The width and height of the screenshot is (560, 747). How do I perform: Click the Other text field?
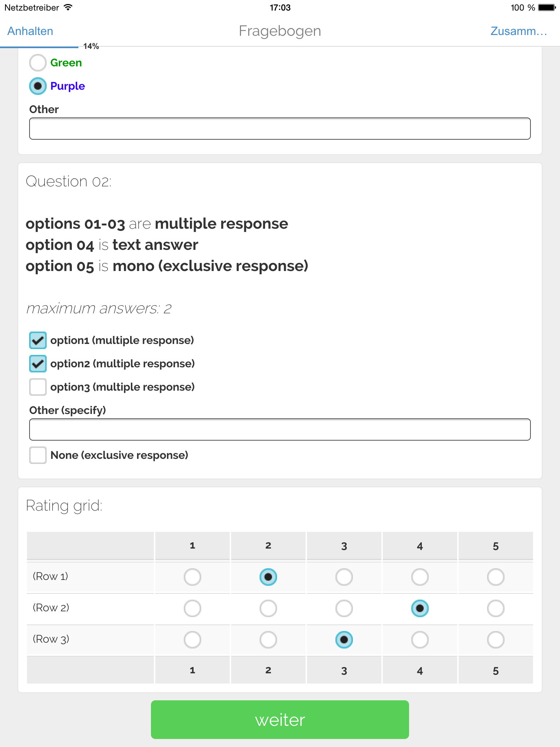coord(280,129)
